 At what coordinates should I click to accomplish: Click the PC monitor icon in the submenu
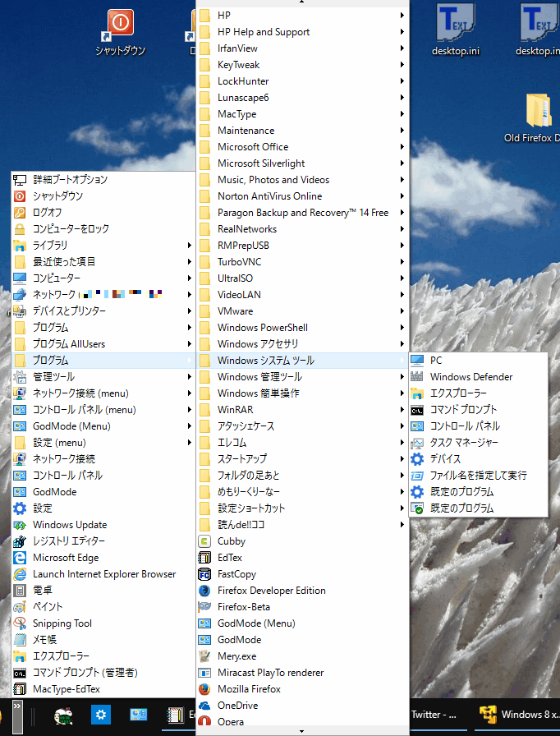pos(417,361)
